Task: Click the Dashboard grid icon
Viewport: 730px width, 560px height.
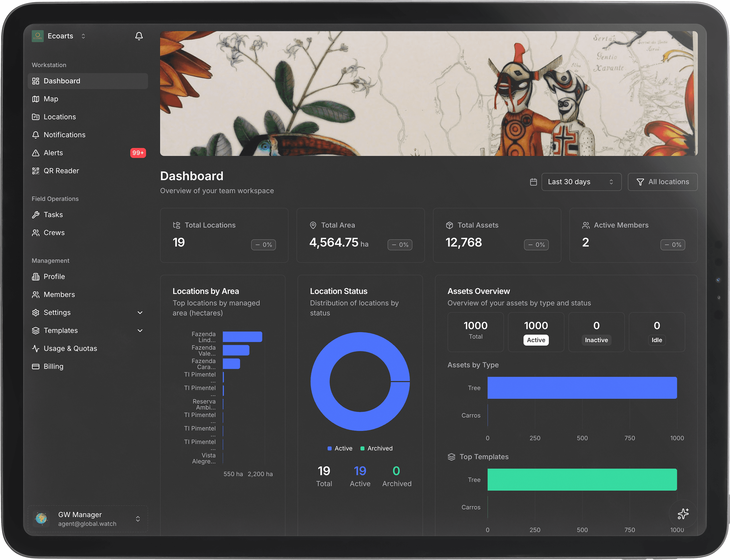Action: coord(36,81)
